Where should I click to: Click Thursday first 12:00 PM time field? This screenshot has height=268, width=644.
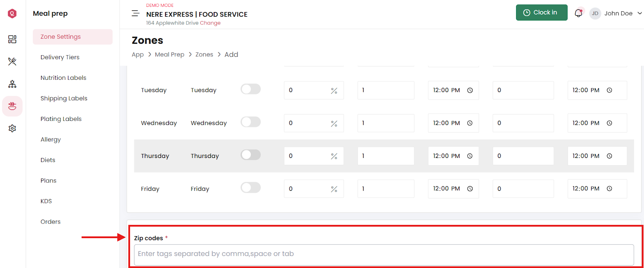[x=453, y=156]
